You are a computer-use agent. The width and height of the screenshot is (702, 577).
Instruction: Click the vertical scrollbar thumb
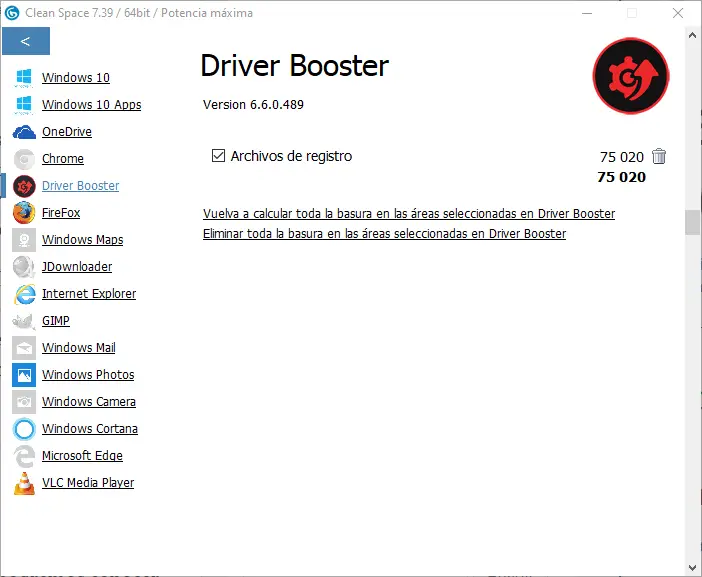692,222
